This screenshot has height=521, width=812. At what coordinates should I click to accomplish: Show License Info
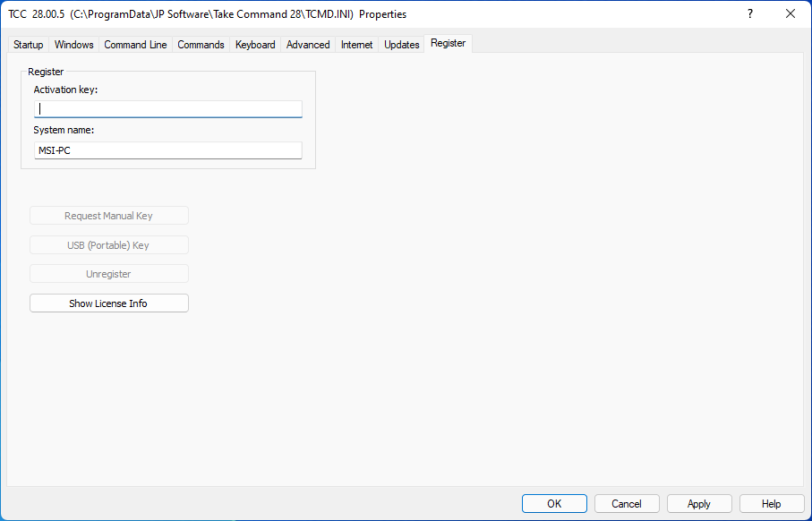pos(108,303)
